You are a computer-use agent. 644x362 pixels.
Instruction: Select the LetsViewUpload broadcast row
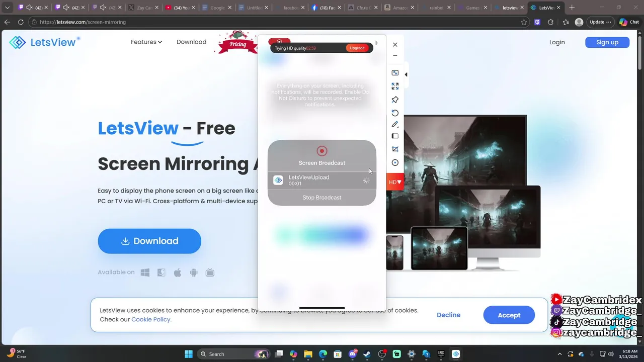(322, 180)
